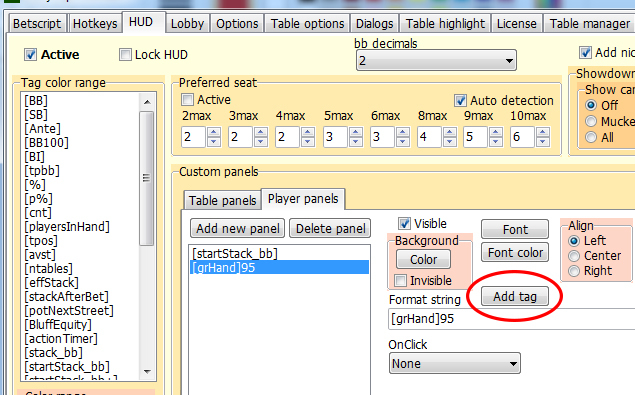Toggle the Auto detection checkbox
The width and height of the screenshot is (635, 395).
tap(460, 100)
